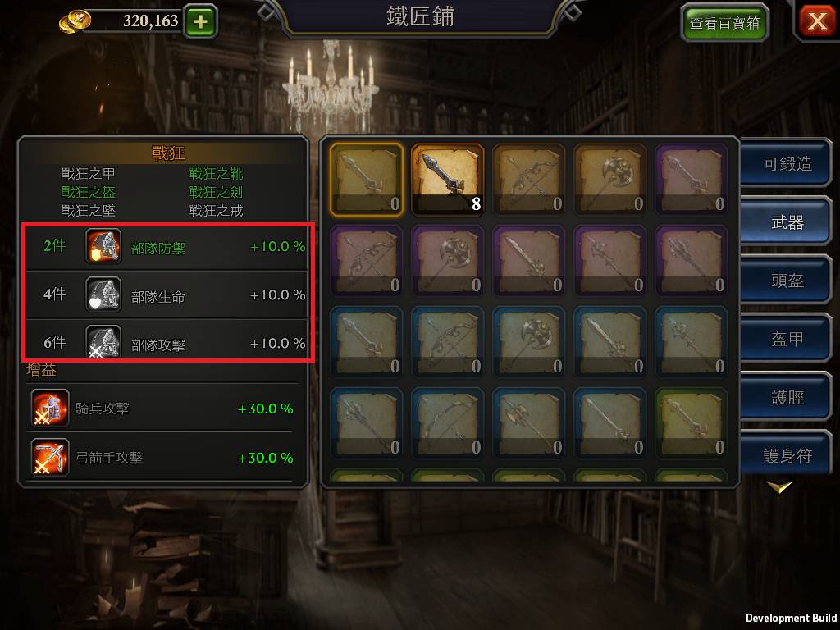Click the 查看百寶箱 button

(724, 22)
